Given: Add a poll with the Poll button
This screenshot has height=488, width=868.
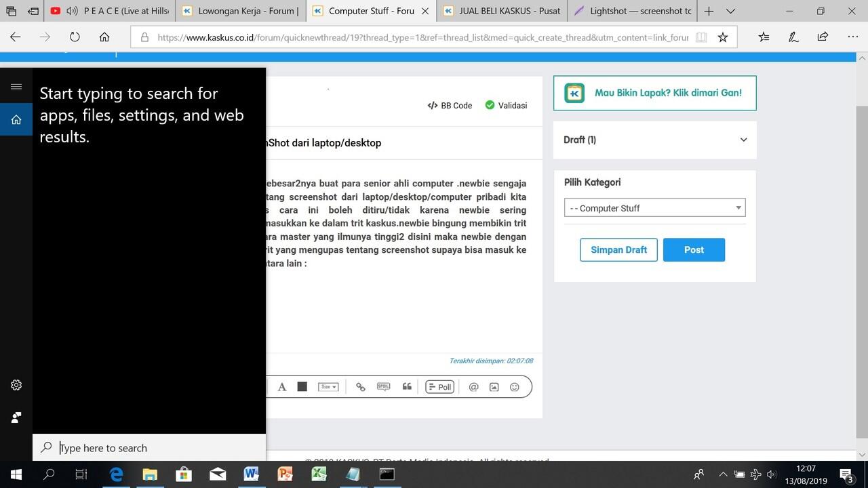Looking at the screenshot, I should pyautogui.click(x=440, y=387).
